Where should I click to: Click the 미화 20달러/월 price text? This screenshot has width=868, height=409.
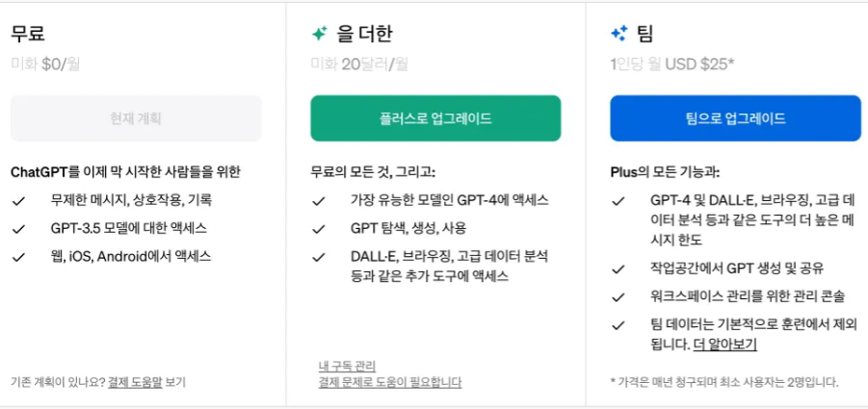pos(358,64)
